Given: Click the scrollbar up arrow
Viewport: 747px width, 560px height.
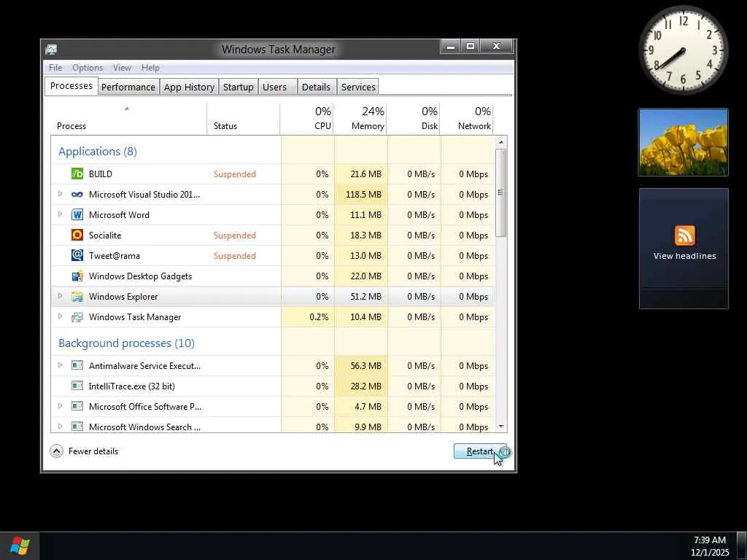Looking at the screenshot, I should pos(500,142).
